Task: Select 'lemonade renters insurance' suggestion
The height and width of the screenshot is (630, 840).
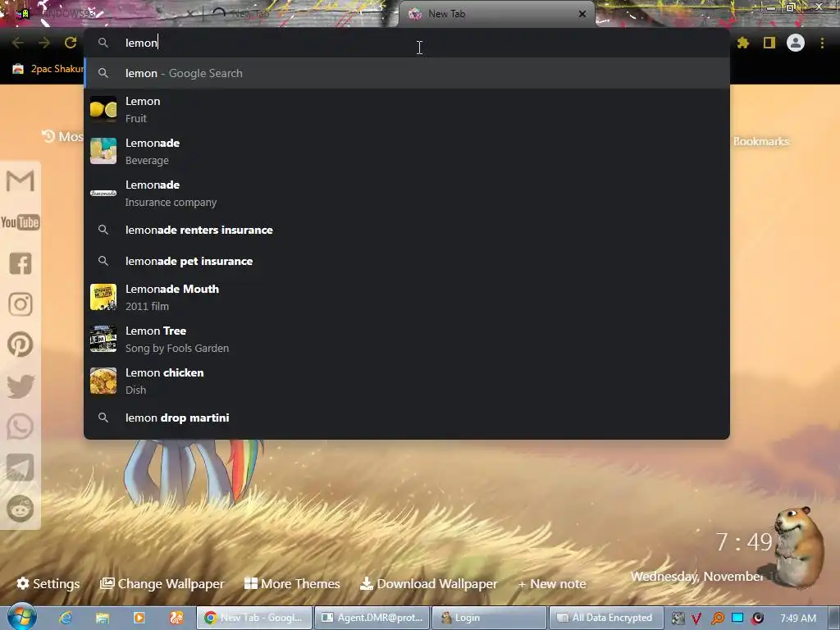Action: (407, 230)
